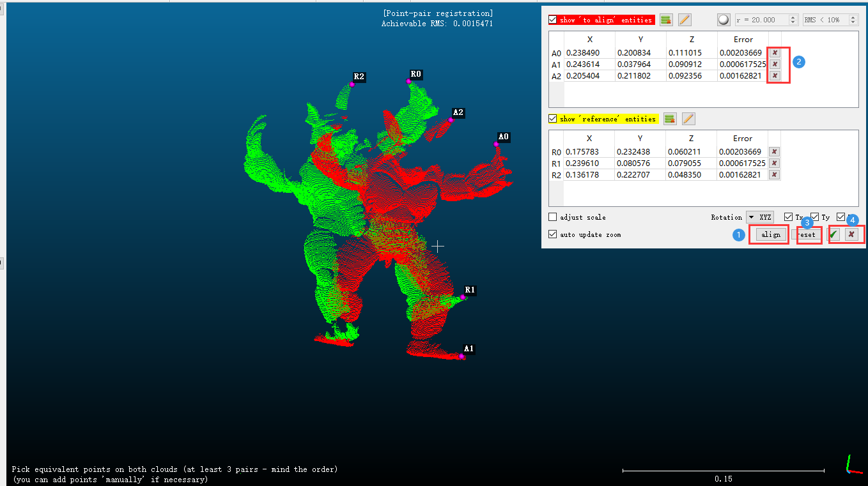Click cell 0.048350 in reference table
Screen dimensions: 868x486
point(691,175)
